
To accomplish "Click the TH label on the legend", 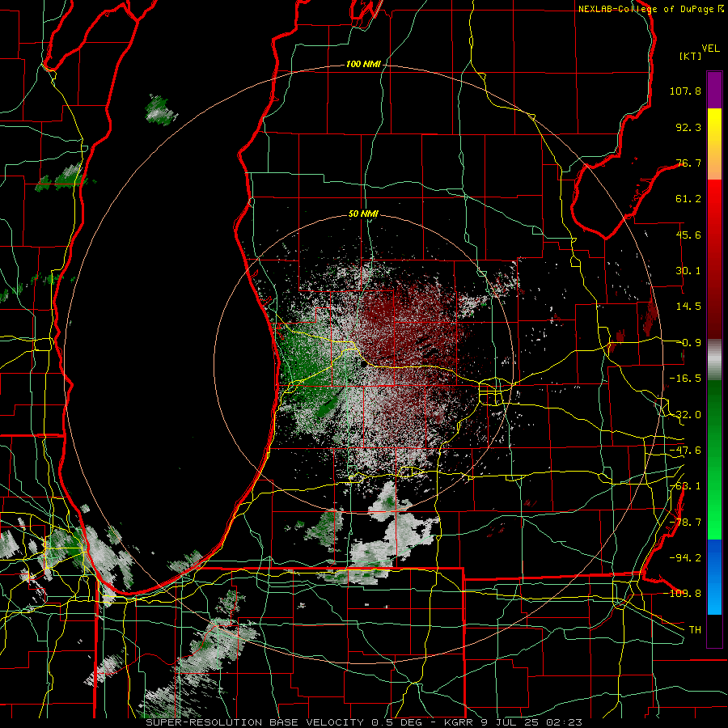I will [695, 629].
